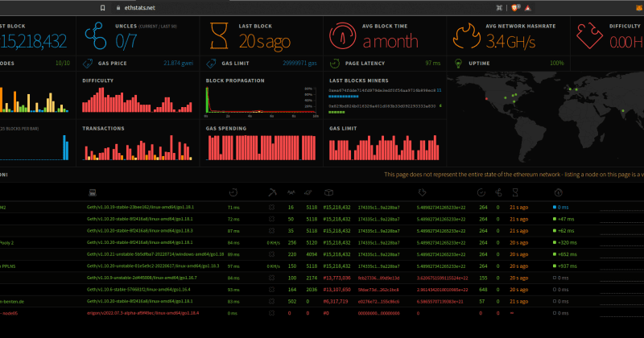Click the orange Avg Network Hashrate flame icon

467,35
